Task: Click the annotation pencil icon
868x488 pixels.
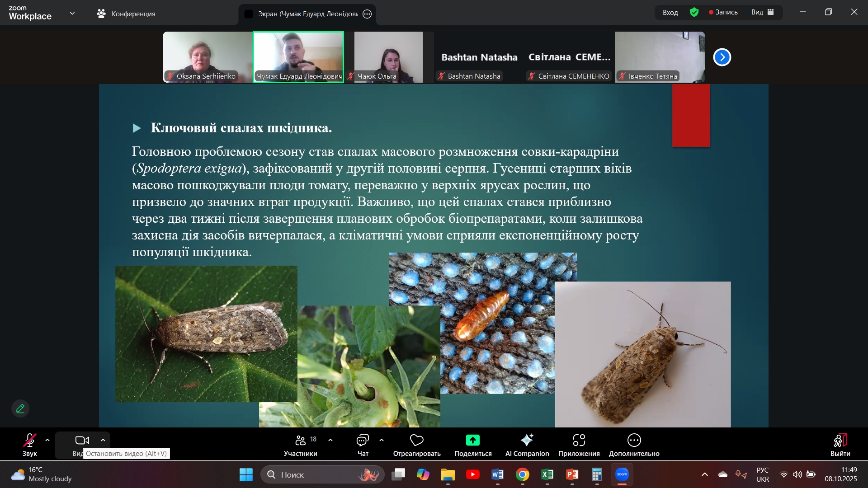Action: 20,408
